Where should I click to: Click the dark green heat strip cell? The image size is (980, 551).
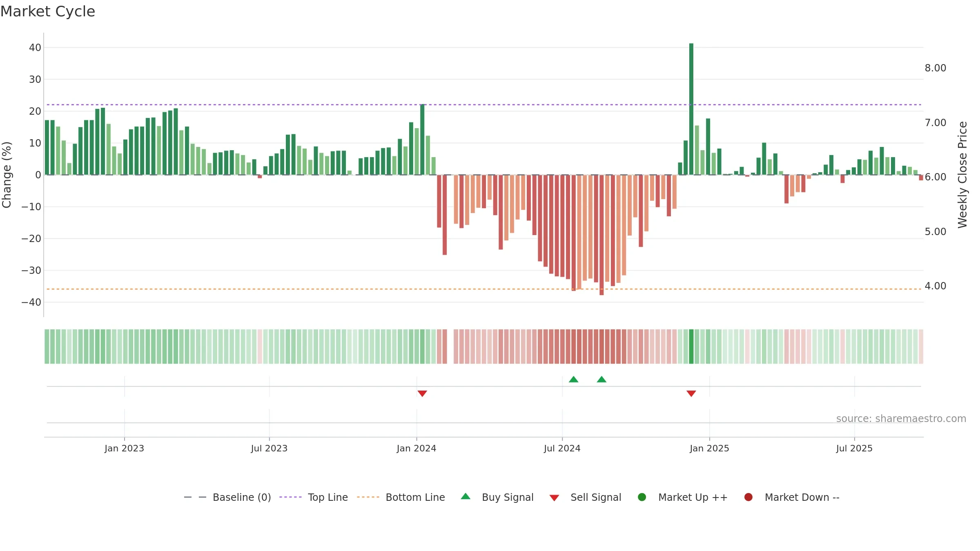click(691, 347)
